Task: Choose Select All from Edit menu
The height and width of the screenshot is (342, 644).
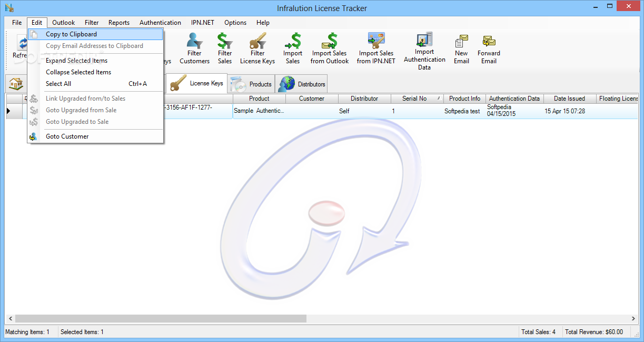Action: pos(95,84)
